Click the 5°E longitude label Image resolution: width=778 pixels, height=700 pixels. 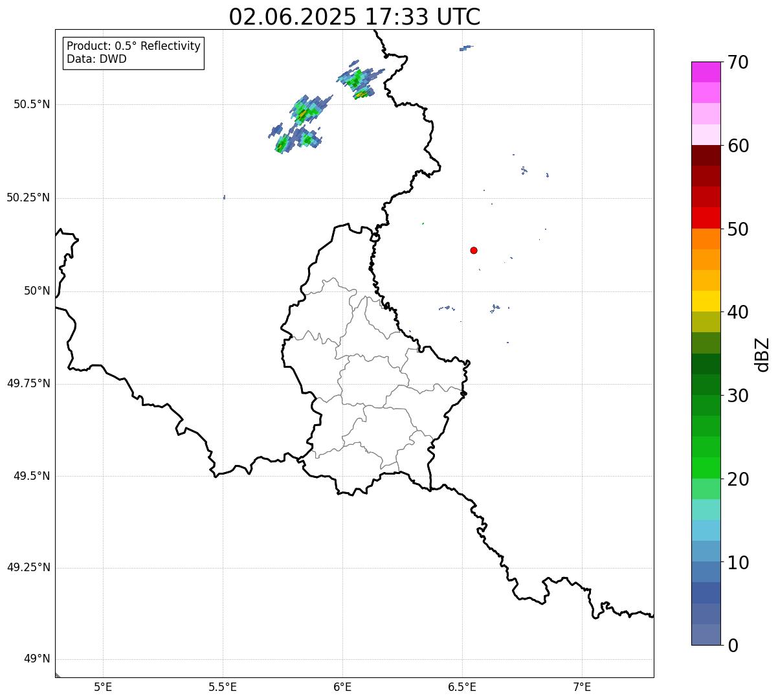(x=103, y=687)
